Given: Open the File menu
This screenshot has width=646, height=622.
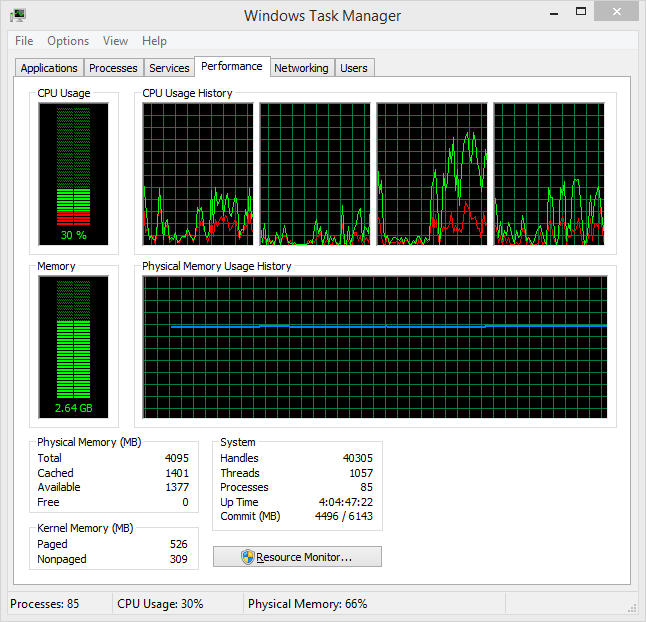Looking at the screenshot, I should (24, 41).
